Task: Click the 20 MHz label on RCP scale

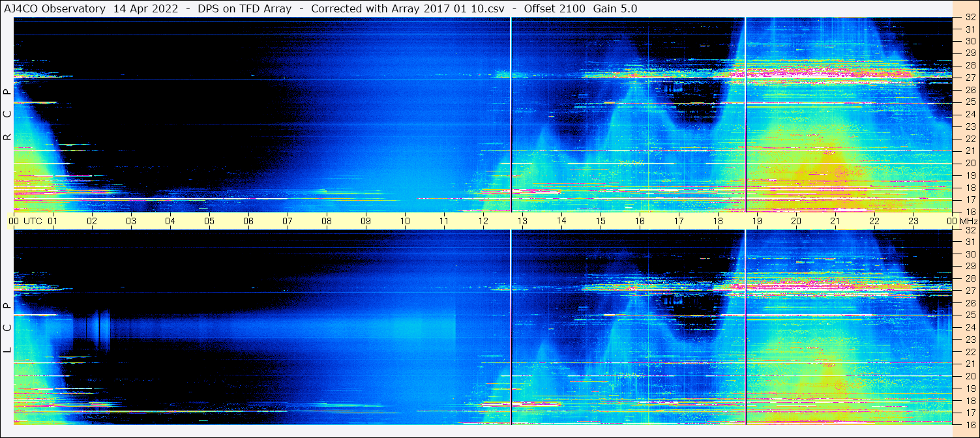Action: pos(970,163)
